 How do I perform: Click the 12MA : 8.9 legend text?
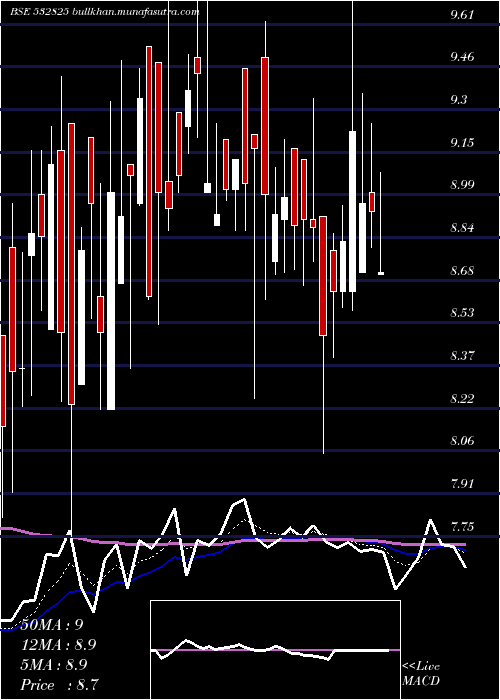pyautogui.click(x=58, y=645)
